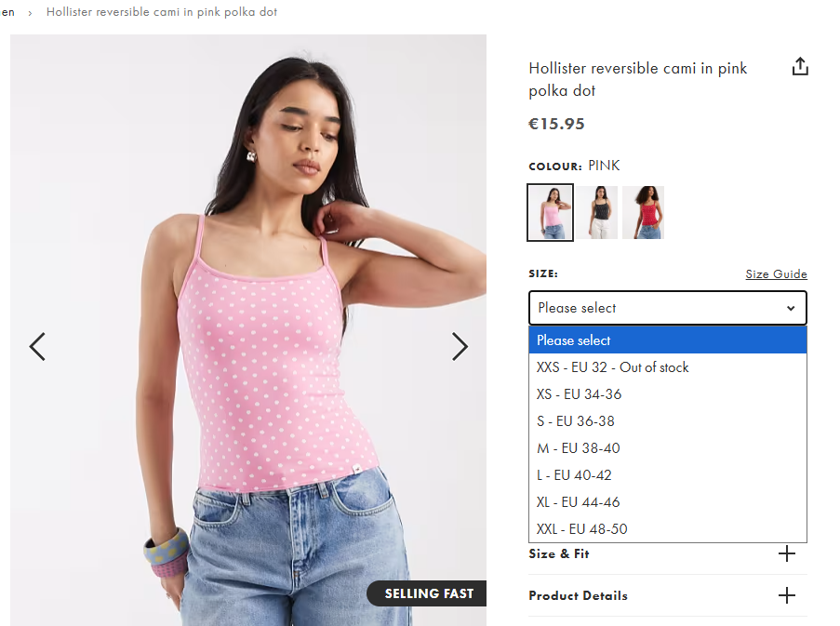
Task: Choose size L - EU 40-42
Action: pos(668,475)
